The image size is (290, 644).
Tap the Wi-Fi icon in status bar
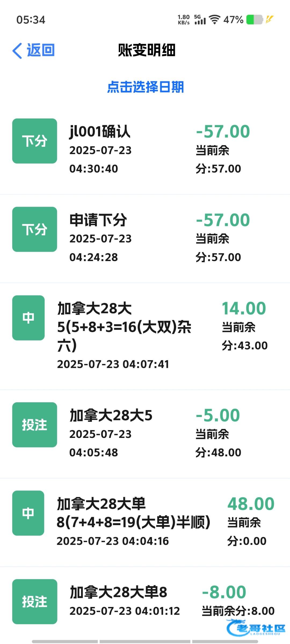[x=215, y=20]
